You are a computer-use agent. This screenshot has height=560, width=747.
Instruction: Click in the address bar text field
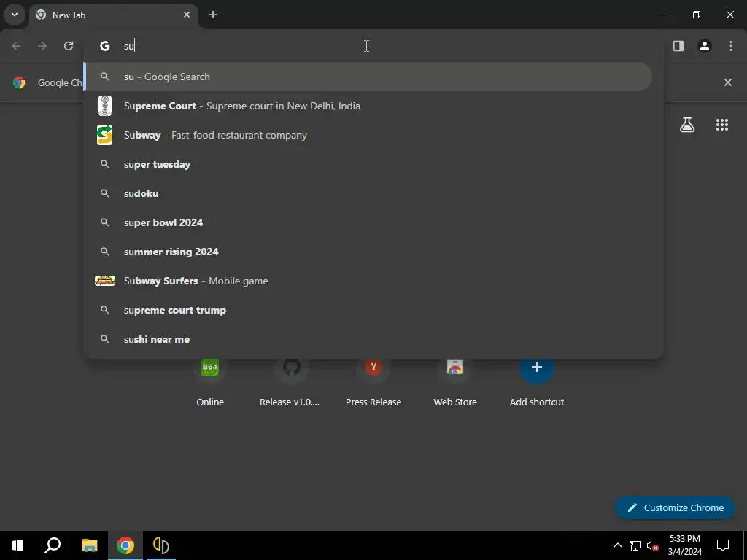tap(373, 46)
